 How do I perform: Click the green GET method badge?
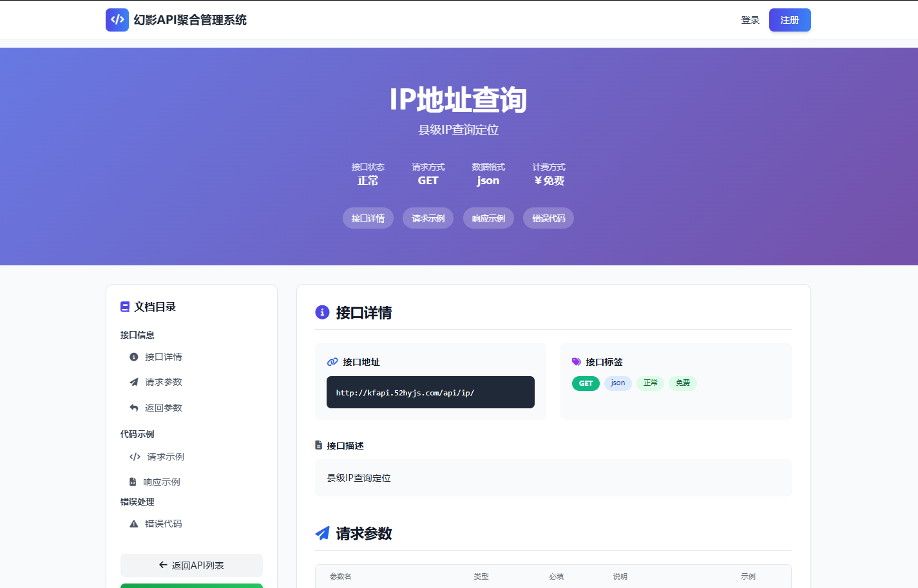pyautogui.click(x=586, y=383)
